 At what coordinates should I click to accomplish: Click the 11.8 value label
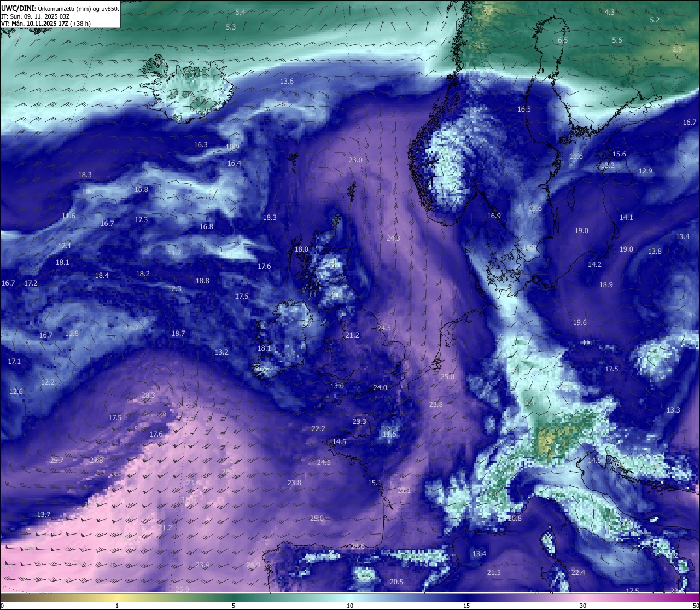click(72, 333)
